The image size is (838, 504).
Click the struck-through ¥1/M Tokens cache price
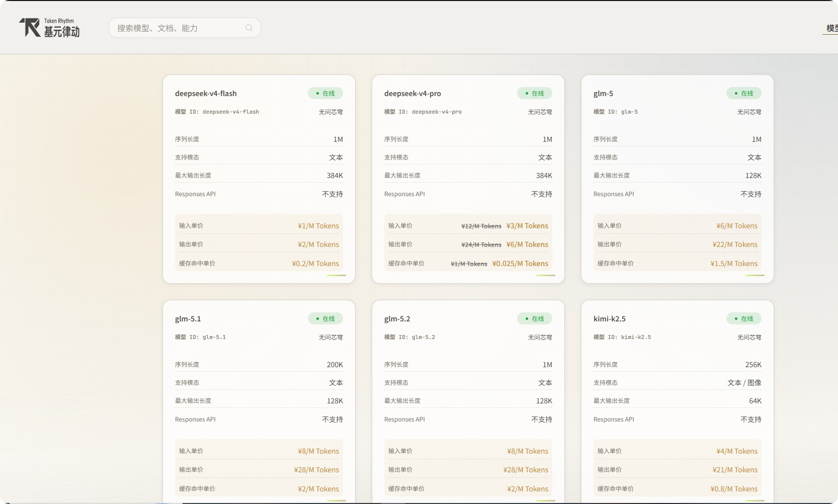469,264
